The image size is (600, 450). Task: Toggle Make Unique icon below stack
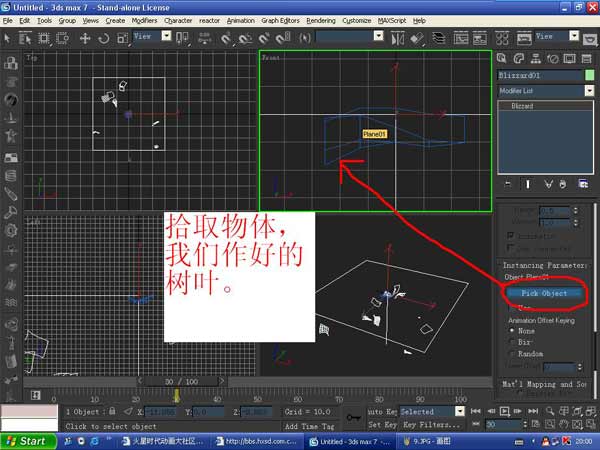pyautogui.click(x=548, y=184)
